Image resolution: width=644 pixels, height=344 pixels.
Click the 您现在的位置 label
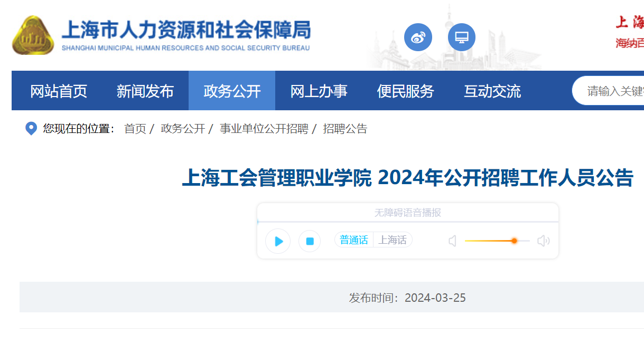click(x=79, y=129)
